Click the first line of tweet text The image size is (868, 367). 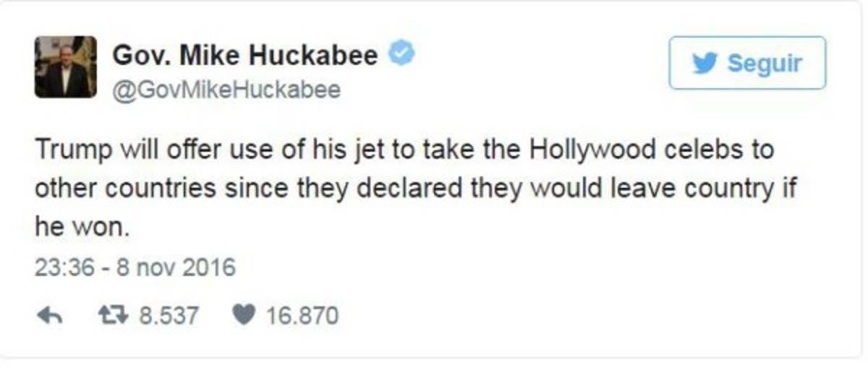[x=404, y=151]
